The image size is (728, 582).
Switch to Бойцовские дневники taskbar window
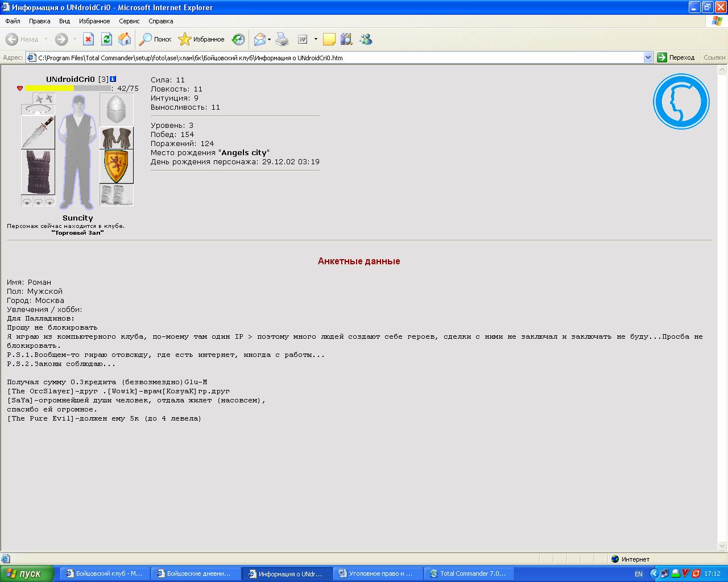coord(196,573)
